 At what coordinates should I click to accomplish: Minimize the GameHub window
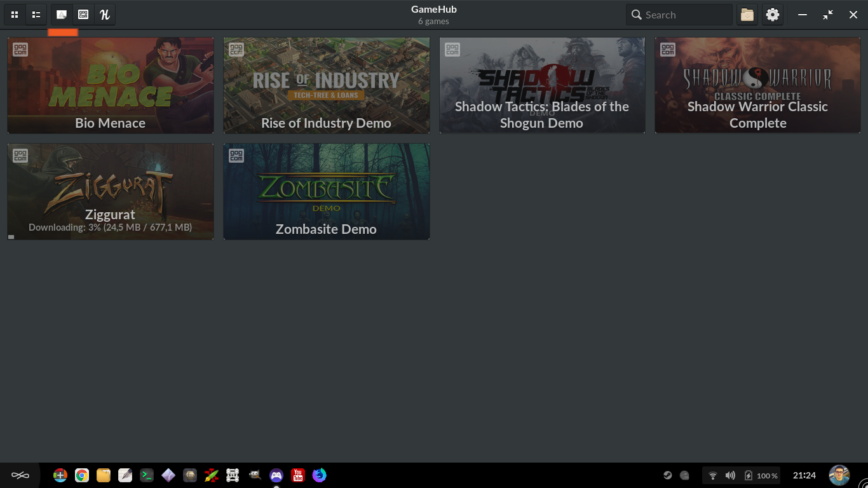pos(803,15)
